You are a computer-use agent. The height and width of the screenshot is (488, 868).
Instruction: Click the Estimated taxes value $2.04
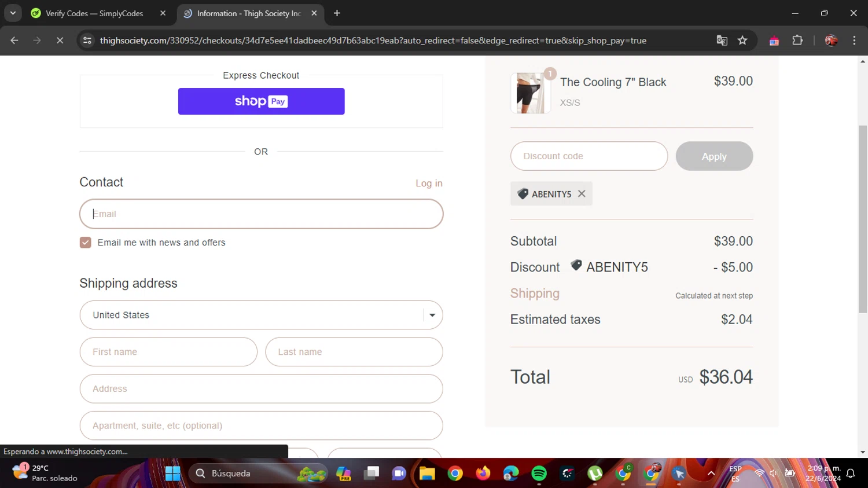point(737,320)
